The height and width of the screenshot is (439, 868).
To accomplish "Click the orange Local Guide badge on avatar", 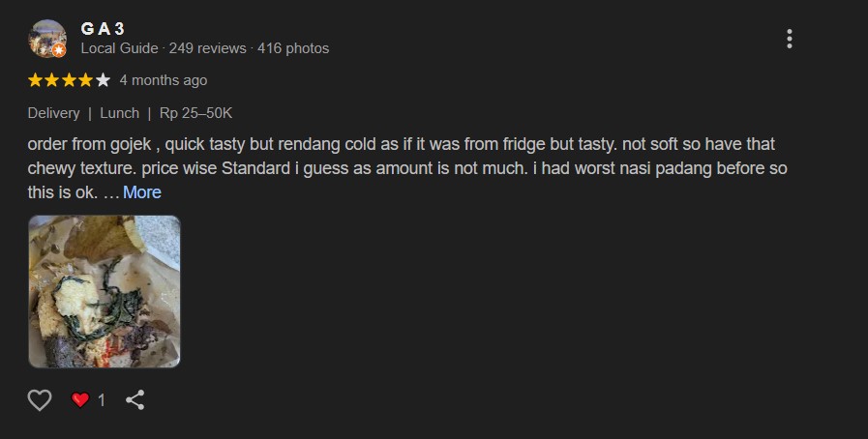I will point(59,49).
